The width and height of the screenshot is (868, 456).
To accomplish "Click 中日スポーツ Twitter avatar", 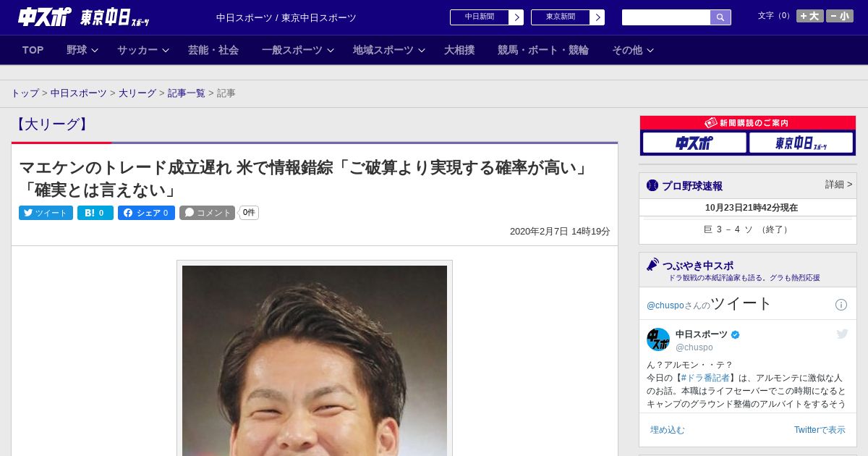I will tap(658, 339).
